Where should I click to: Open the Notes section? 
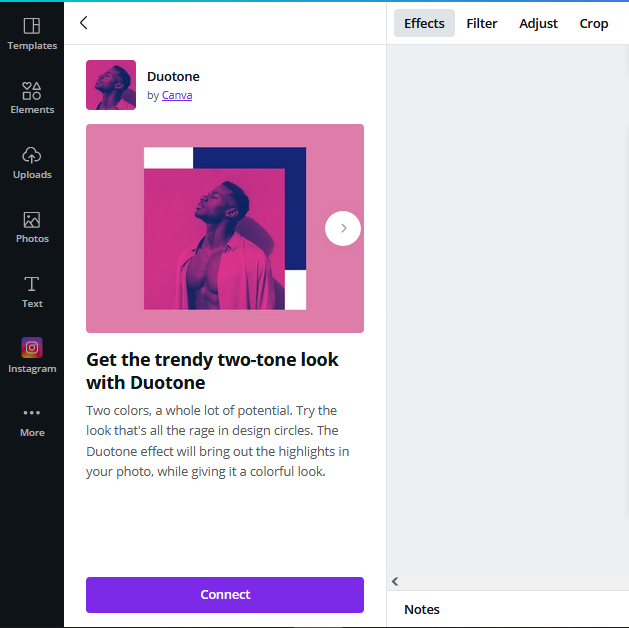coord(422,609)
